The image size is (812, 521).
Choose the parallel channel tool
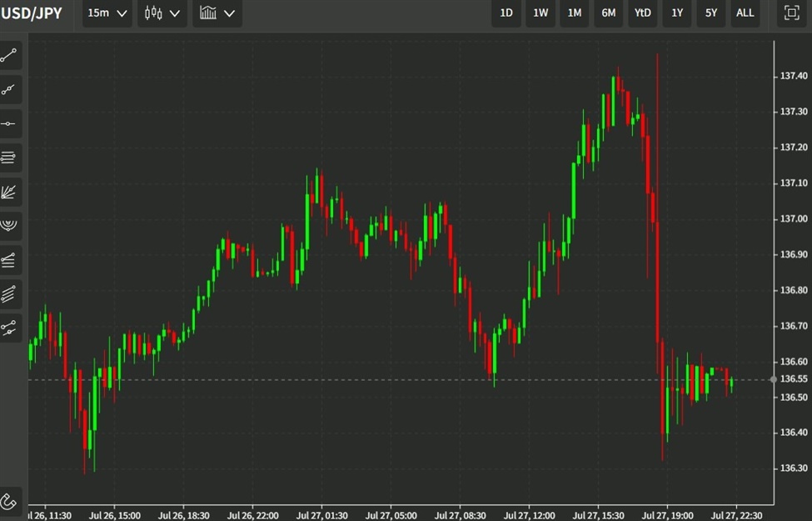(x=10, y=293)
